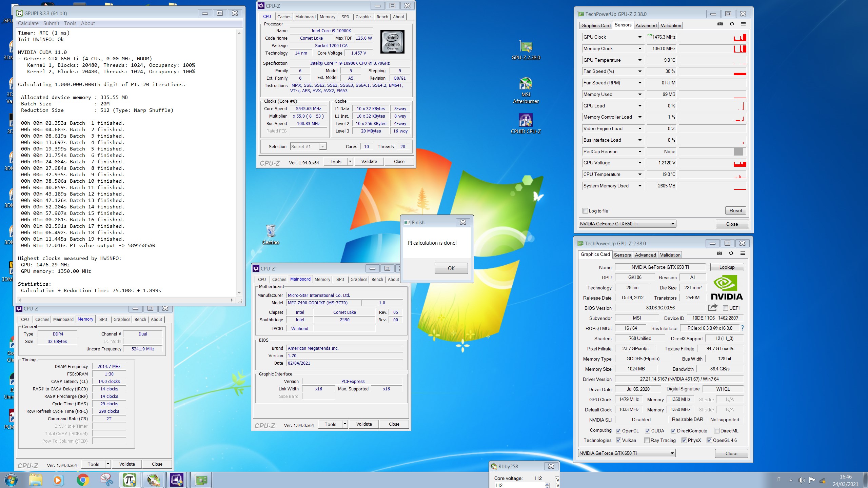Click the Core voltage input field in Rbby258
Image resolution: width=868 pixels, height=488 pixels.
coord(519,485)
